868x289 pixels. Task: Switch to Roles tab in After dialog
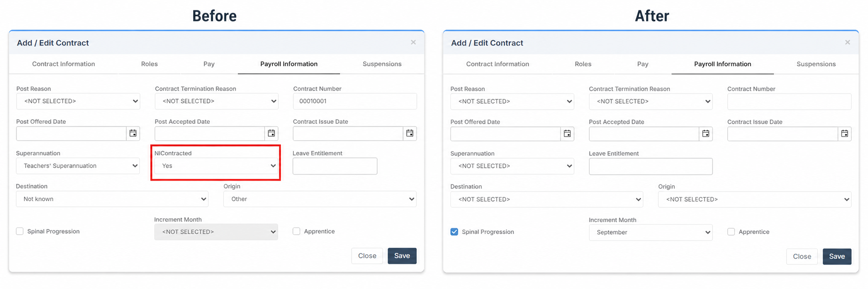(583, 64)
